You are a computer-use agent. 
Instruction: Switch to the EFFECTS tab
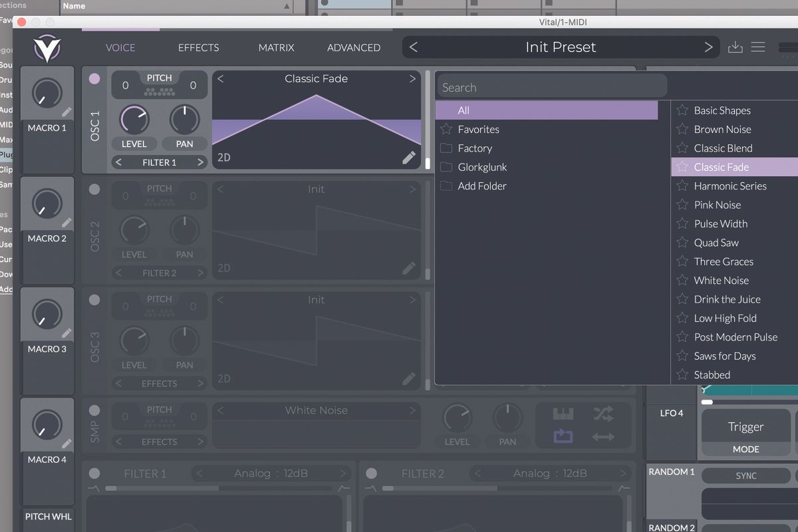pos(198,47)
